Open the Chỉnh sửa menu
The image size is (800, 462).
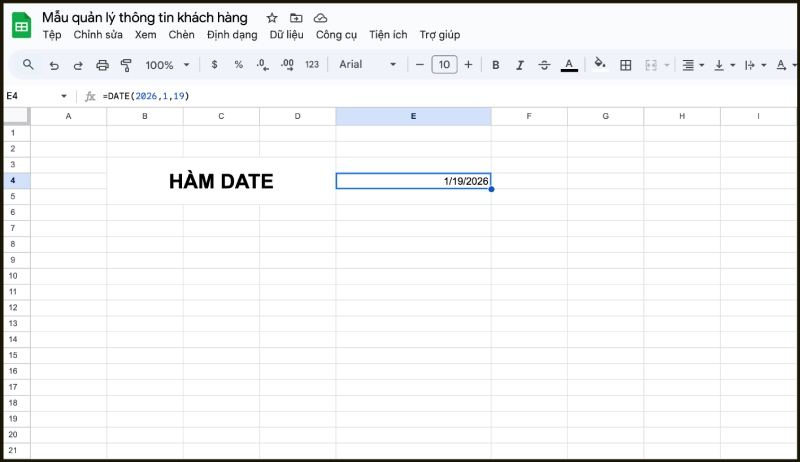[x=98, y=35]
